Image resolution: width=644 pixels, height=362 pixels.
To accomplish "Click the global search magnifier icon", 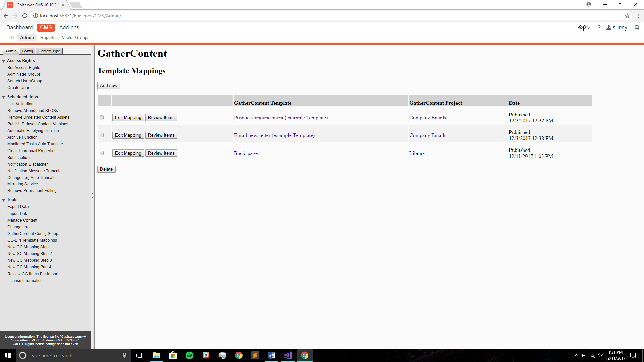I will (637, 27).
